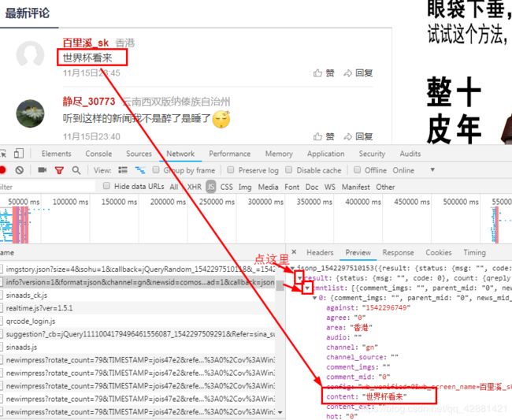Click the capture screenshots camera icon
The image size is (512, 420).
tap(42, 170)
